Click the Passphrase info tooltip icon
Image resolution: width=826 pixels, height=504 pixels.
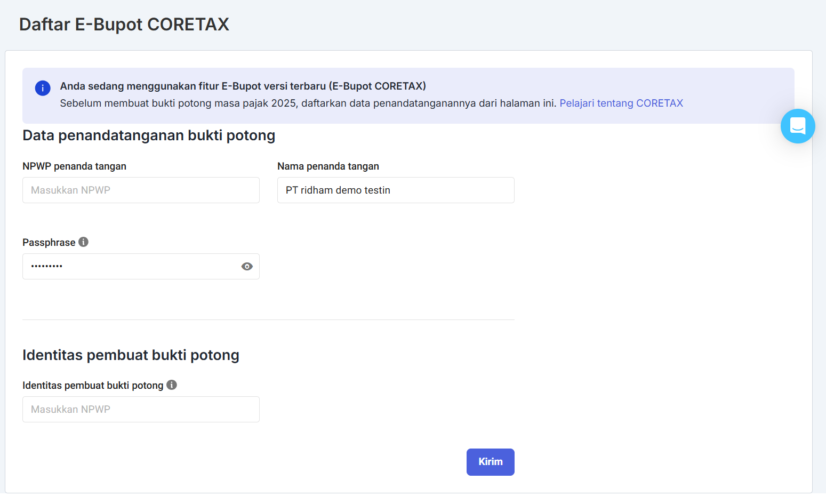[x=83, y=242]
